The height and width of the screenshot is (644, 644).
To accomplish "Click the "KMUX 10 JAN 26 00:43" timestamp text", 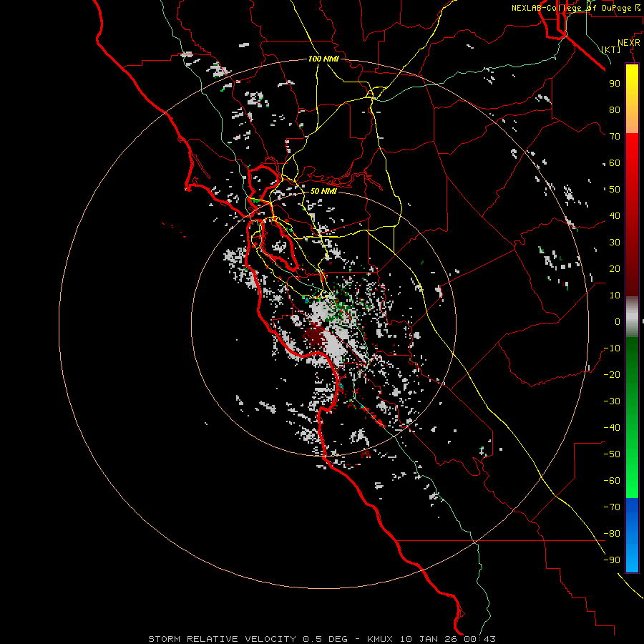I will (x=431, y=639).
